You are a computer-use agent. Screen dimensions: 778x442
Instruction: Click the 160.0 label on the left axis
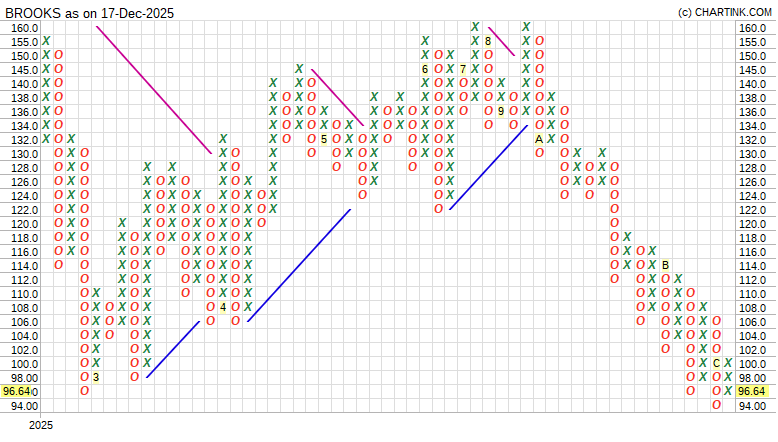pyautogui.click(x=24, y=28)
